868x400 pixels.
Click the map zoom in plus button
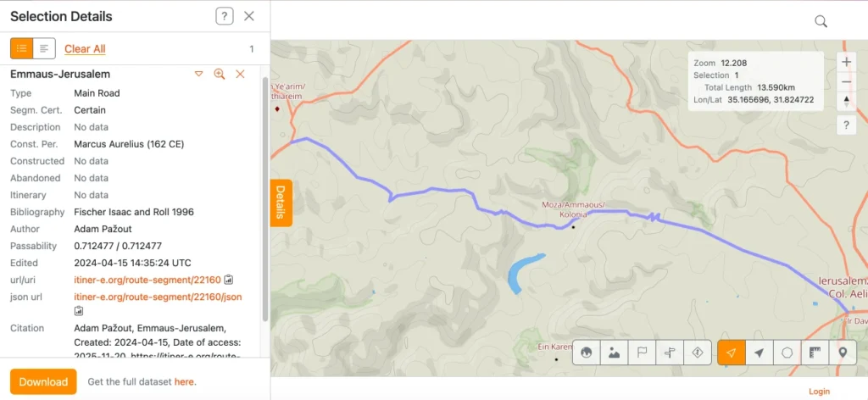pyautogui.click(x=846, y=62)
